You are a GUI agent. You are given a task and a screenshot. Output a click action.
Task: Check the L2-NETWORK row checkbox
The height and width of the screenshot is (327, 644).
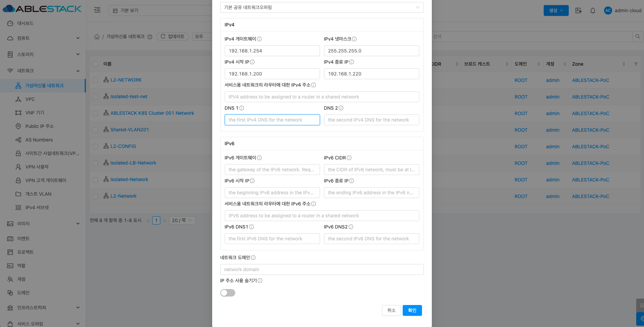pyautogui.click(x=95, y=80)
